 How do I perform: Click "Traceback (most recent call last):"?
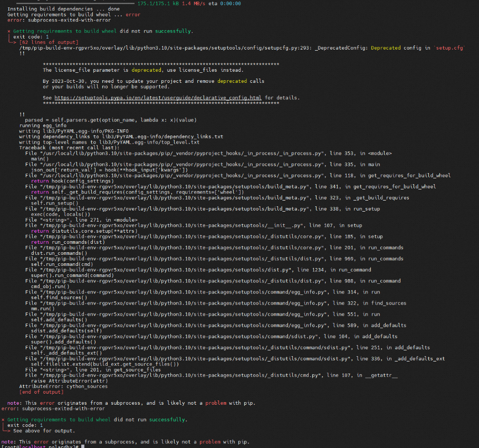click(69, 148)
